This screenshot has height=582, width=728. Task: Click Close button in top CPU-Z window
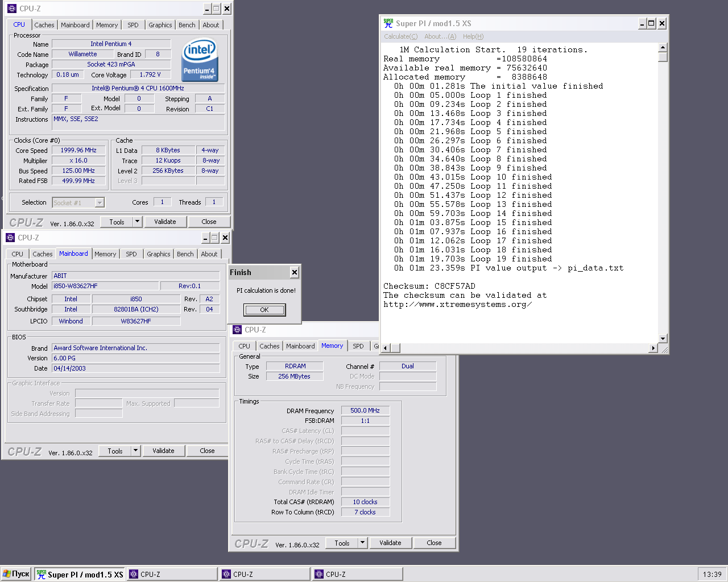tap(209, 222)
